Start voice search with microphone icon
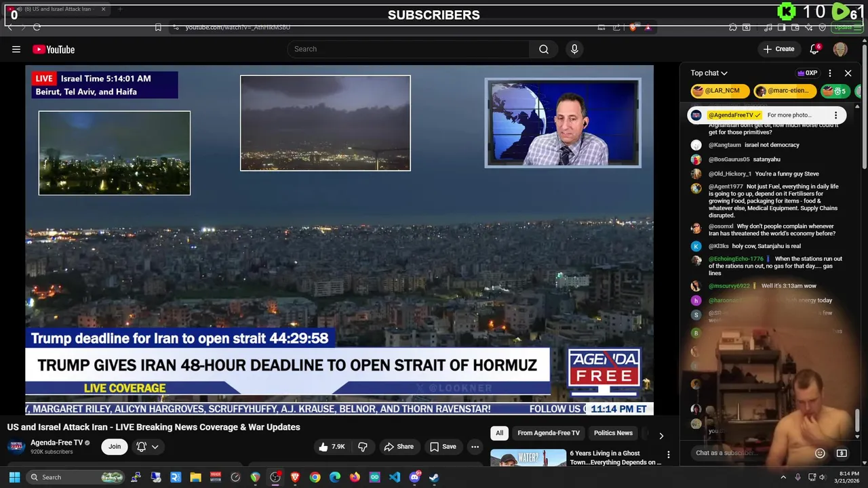This screenshot has width=868, height=488. (574, 49)
